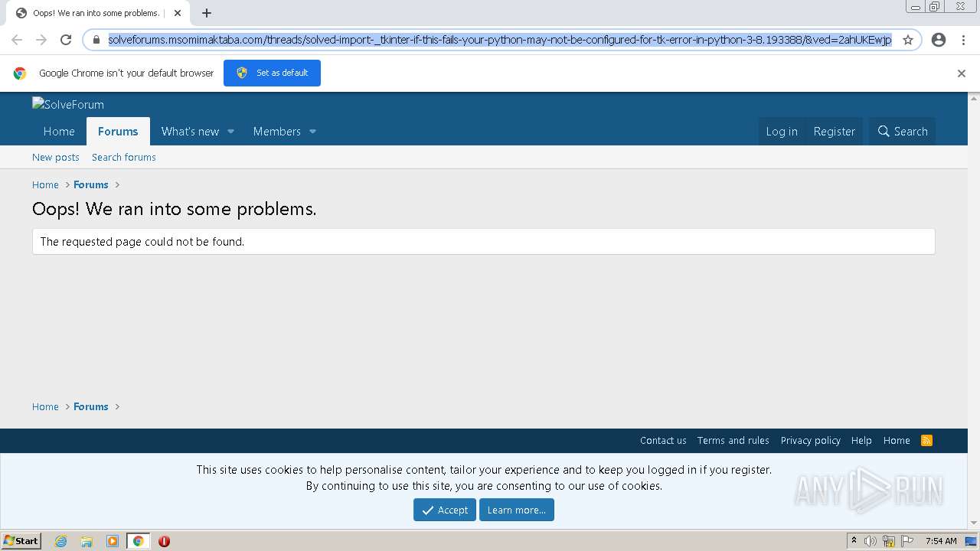Reload the page with refresh icon
Image resolution: width=980 pixels, height=551 pixels.
coord(66,40)
